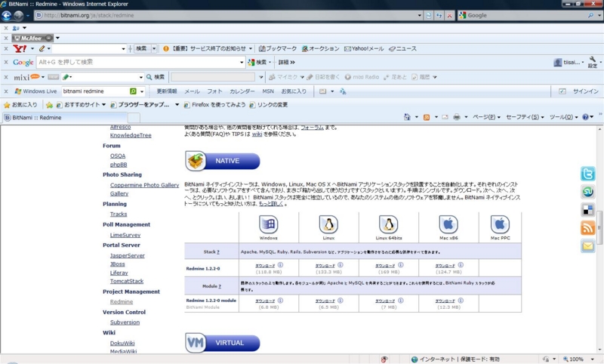Image resolution: width=604 pixels, height=364 pixels.
Task: Open the Coppermine Photo Gallery link
Action: coord(144,185)
